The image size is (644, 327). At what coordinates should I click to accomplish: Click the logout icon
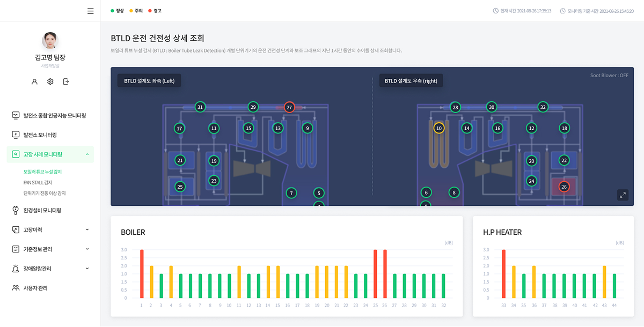[66, 81]
